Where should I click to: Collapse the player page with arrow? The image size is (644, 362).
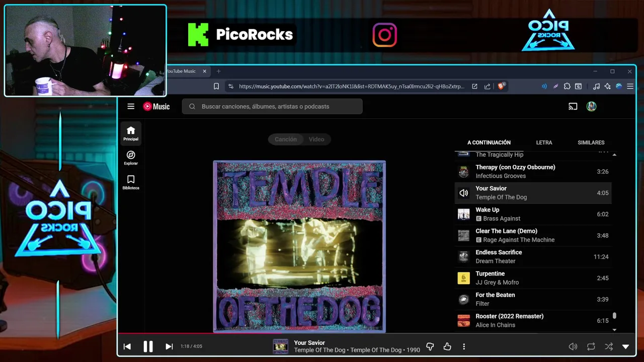625,346
